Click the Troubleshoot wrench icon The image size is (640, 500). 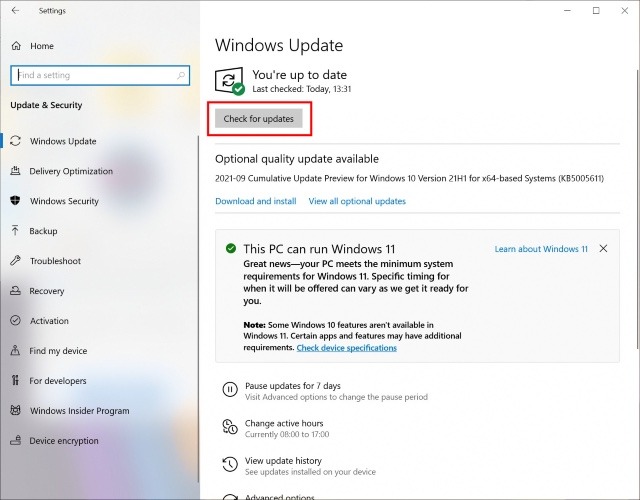[15, 260]
